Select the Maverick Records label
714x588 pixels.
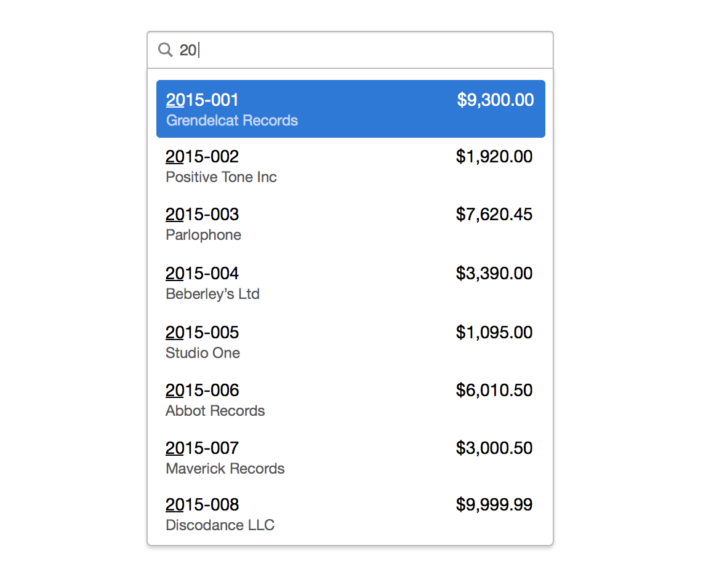coord(225,469)
